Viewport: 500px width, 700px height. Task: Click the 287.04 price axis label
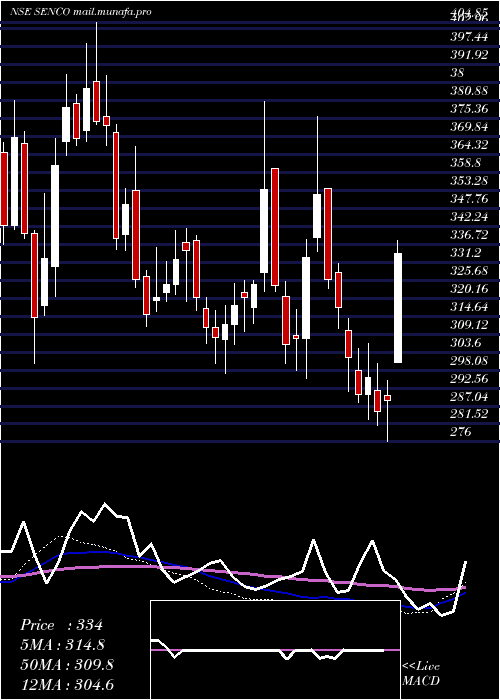point(470,396)
